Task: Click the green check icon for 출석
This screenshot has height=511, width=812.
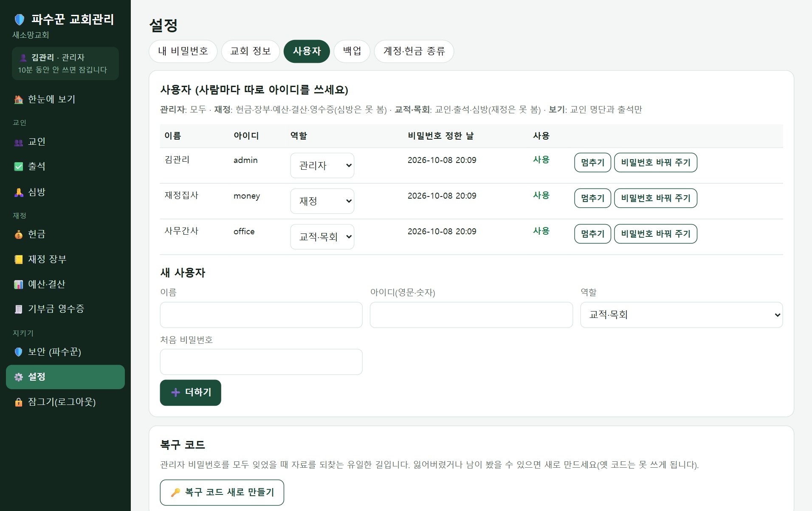Action: [x=19, y=166]
